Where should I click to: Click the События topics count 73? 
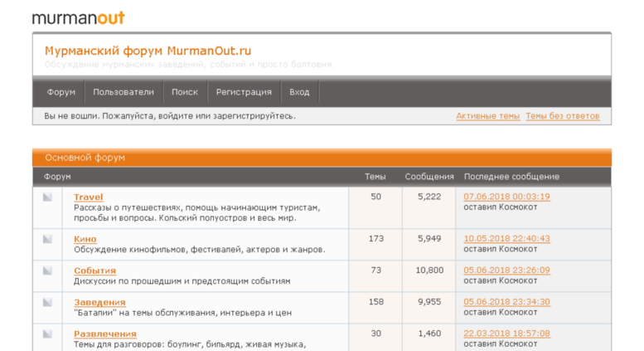(x=375, y=271)
